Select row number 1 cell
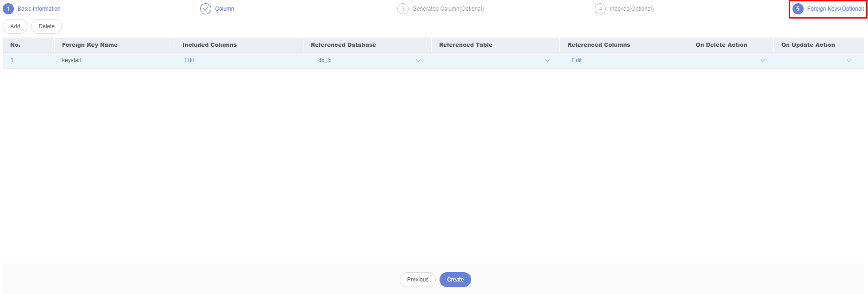868x294 pixels. 29,61
